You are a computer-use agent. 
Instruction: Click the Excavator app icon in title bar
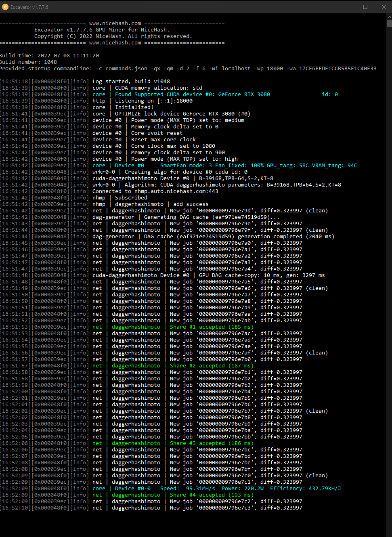point(5,7)
